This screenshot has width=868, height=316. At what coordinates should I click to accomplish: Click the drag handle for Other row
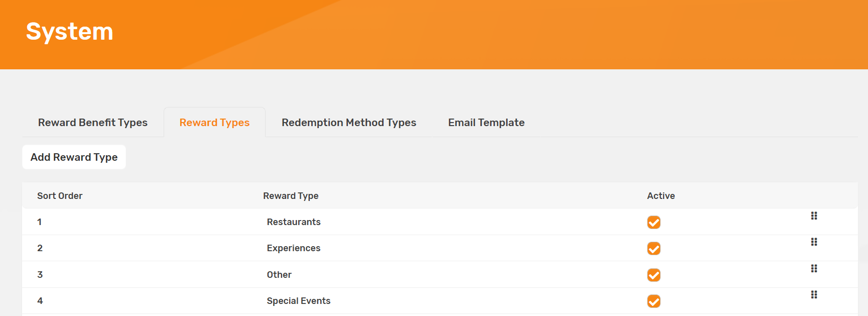(x=814, y=269)
